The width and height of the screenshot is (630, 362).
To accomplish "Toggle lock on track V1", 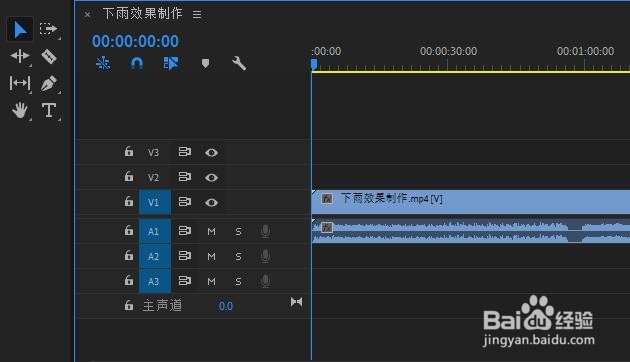I will pyautogui.click(x=129, y=202).
